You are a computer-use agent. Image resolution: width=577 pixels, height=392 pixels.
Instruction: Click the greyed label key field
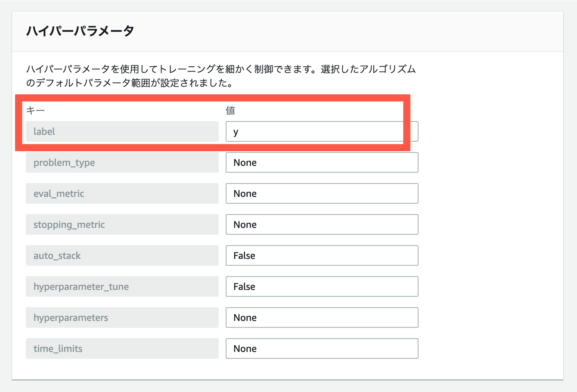tap(122, 131)
